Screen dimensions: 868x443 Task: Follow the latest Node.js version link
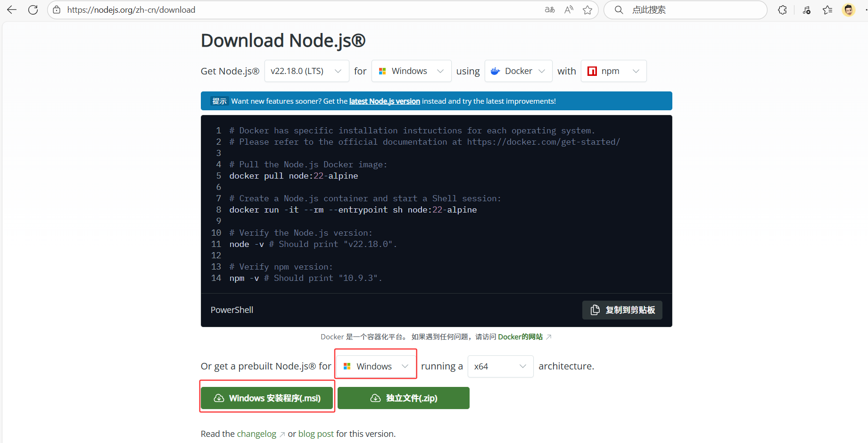pyautogui.click(x=384, y=101)
